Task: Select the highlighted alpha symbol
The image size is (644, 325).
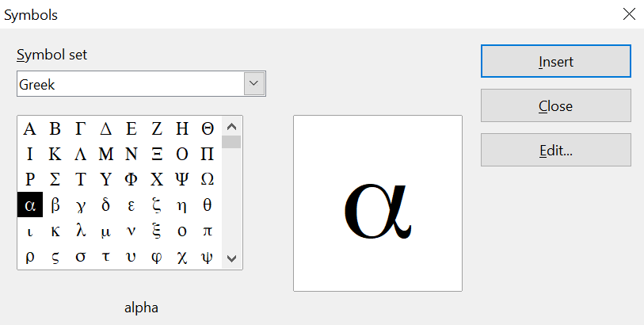Action: (x=30, y=205)
